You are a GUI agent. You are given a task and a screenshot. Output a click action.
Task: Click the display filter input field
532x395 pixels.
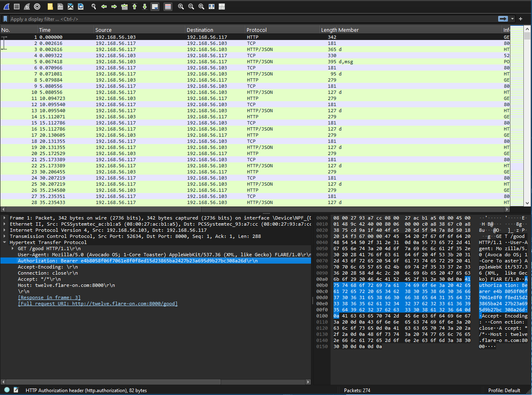245,19
